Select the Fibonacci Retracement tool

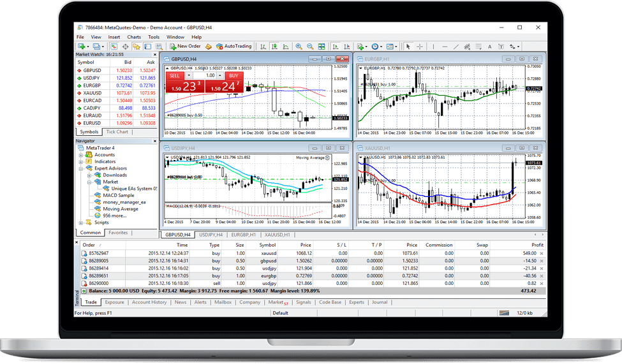pyautogui.click(x=478, y=47)
